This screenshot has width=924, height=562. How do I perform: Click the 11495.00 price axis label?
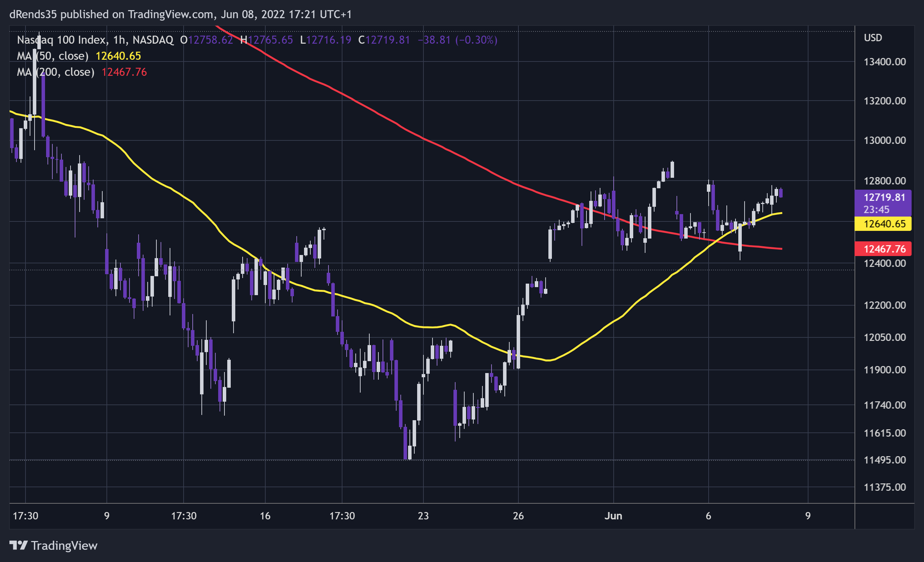point(885,460)
